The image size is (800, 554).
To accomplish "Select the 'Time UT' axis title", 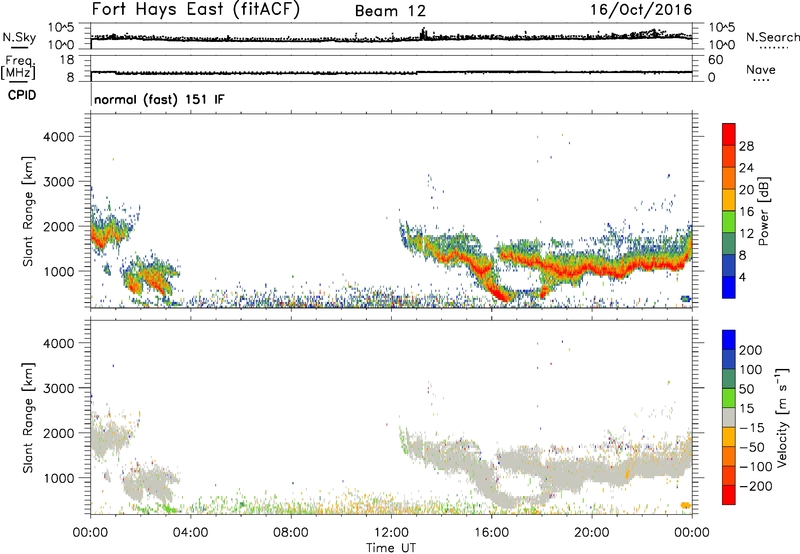I will 391,548.
